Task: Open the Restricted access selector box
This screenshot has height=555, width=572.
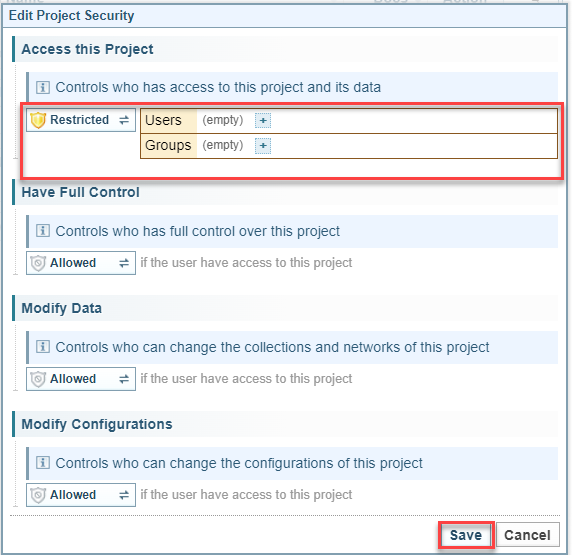Action: pos(81,120)
